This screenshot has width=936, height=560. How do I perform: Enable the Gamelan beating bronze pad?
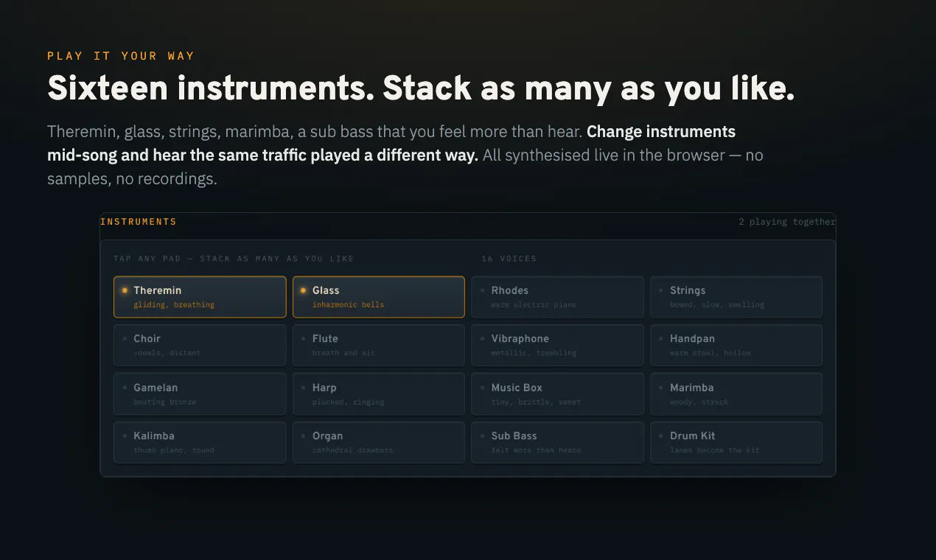[200, 394]
